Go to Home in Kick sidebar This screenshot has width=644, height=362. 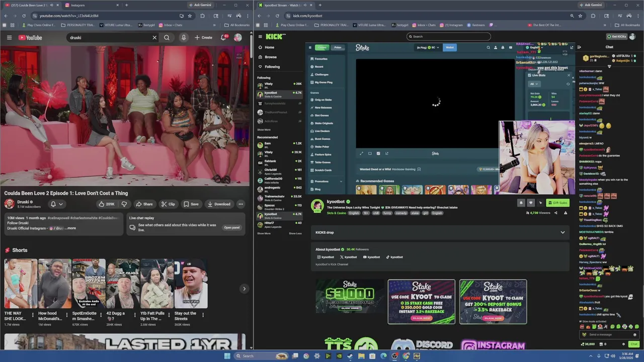pos(270,47)
